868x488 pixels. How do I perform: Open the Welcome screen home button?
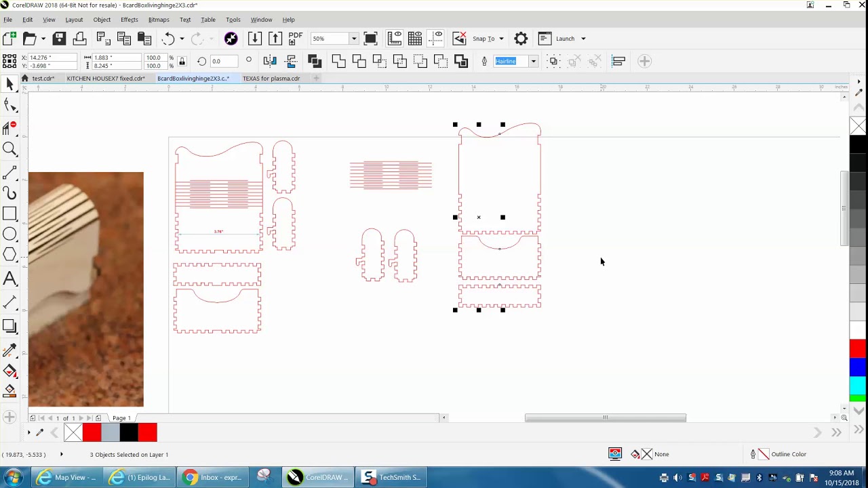click(x=24, y=79)
